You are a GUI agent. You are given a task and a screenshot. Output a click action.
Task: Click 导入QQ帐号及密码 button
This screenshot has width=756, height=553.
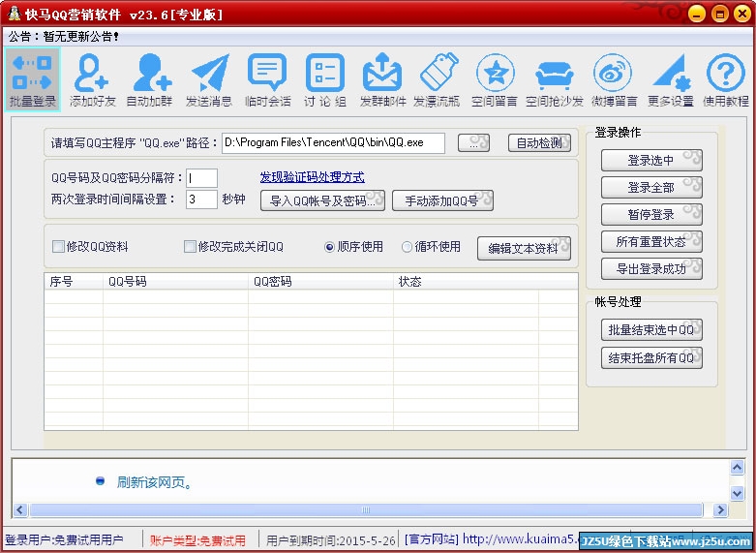[x=322, y=200]
